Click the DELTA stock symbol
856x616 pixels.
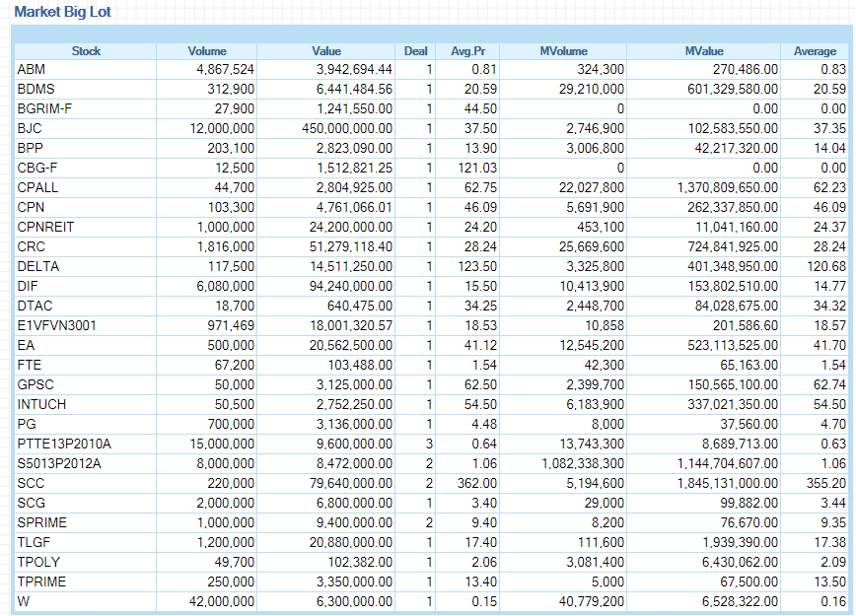38,266
